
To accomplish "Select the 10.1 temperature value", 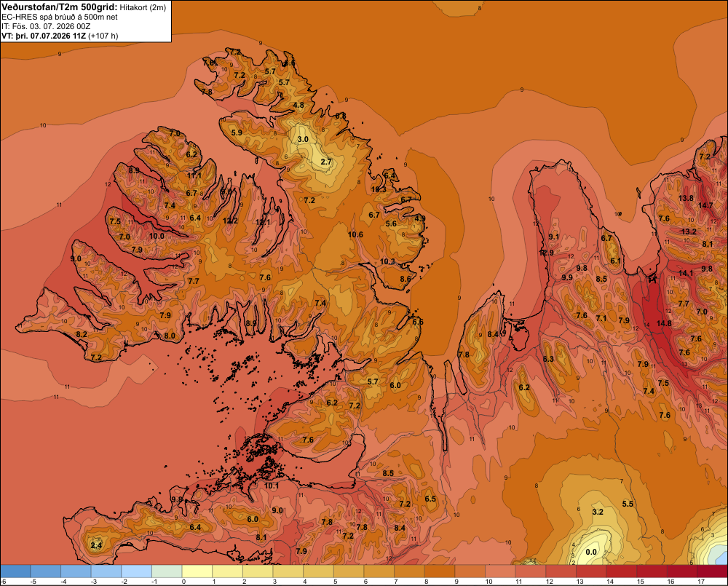I will point(271,486).
